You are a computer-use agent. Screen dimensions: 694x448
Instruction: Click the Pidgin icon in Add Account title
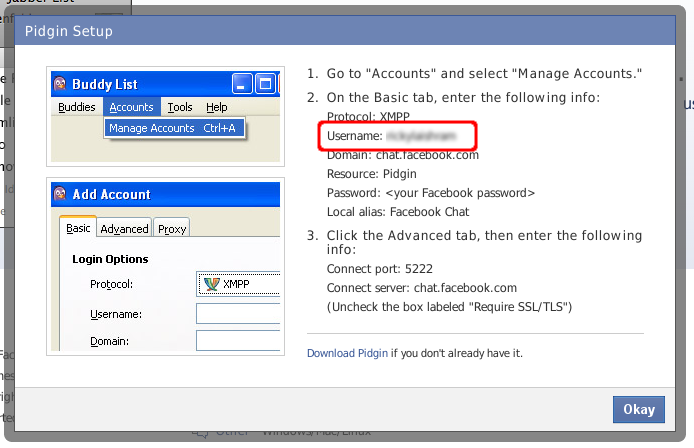61,194
